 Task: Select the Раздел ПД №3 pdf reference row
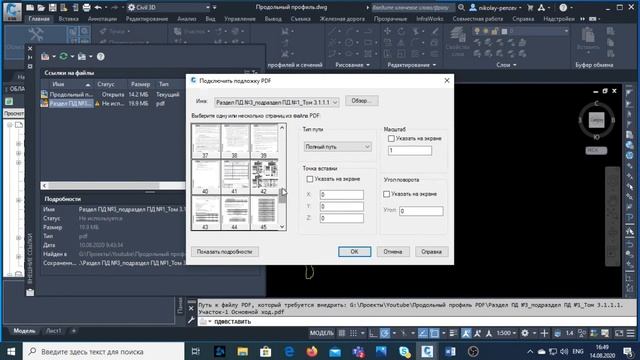(x=112, y=104)
